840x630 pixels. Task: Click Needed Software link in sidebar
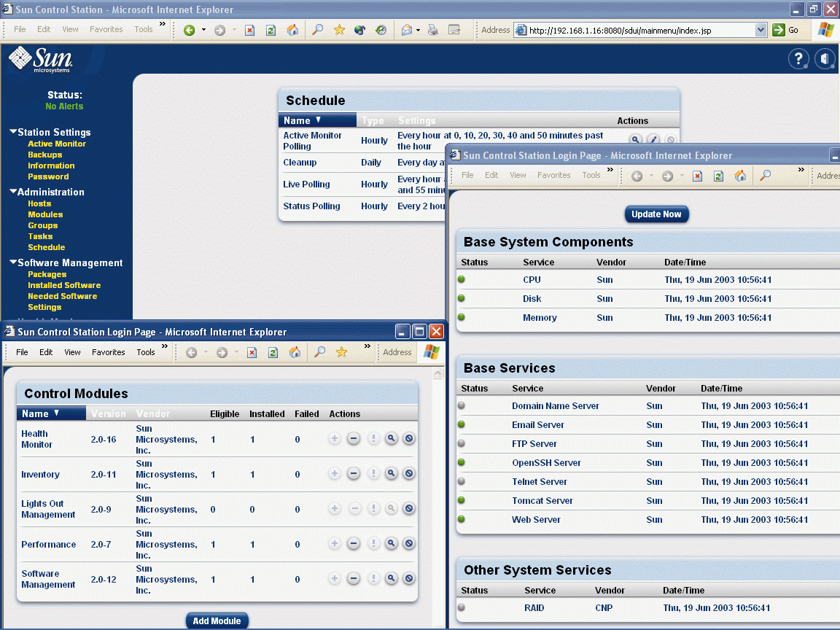coord(63,296)
